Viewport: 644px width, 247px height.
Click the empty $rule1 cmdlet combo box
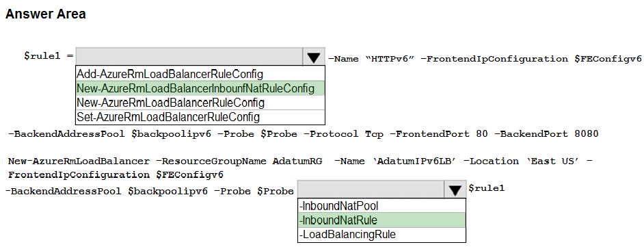pos(189,57)
